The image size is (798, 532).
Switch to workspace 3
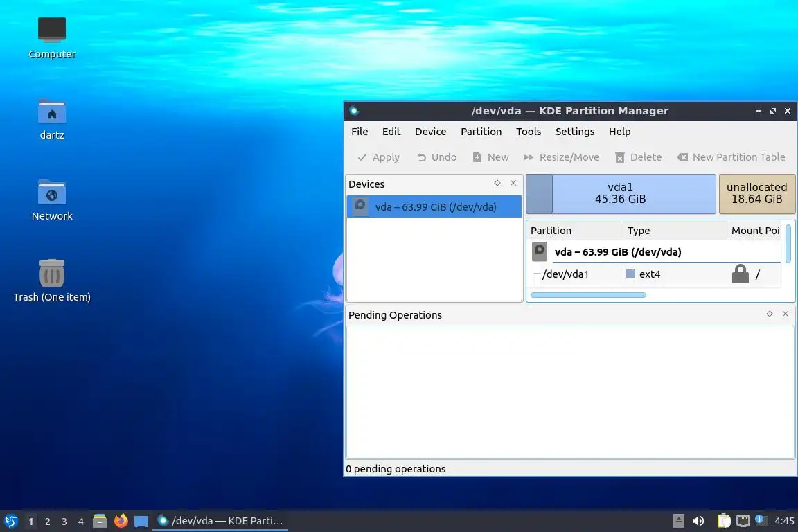pyautogui.click(x=64, y=522)
